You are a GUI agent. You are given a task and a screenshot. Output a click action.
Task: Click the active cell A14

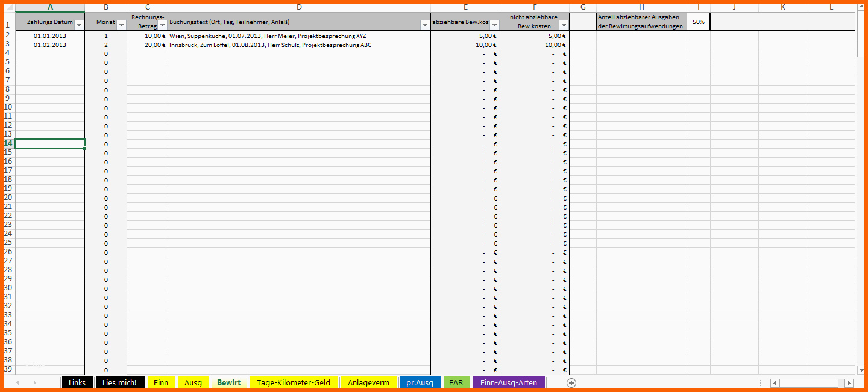50,143
